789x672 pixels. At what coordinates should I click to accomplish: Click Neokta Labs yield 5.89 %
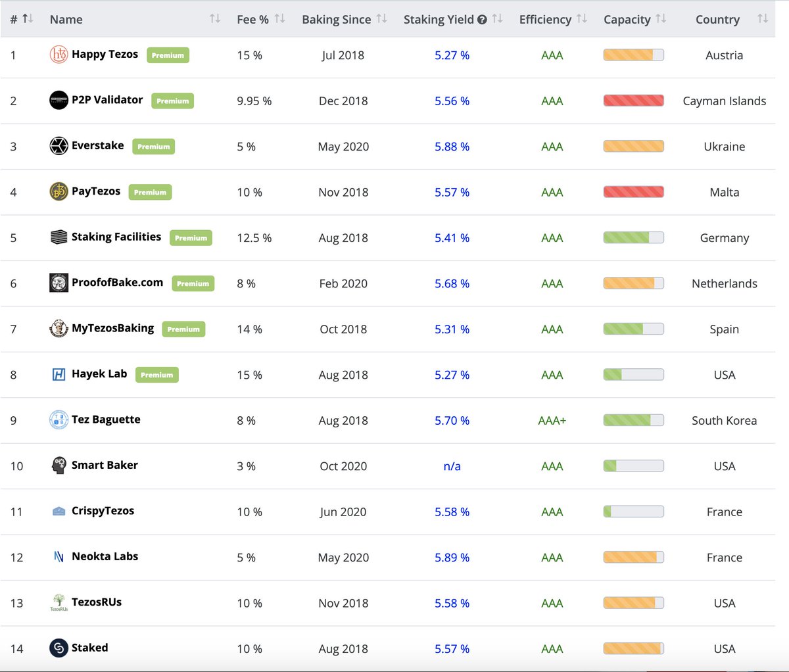coord(452,558)
